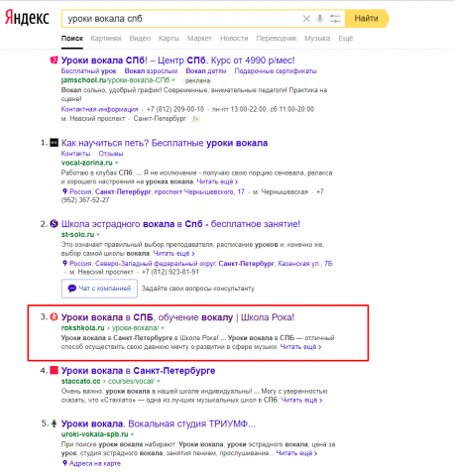Open Казанская ул., 7Б address link

pos(201,264)
